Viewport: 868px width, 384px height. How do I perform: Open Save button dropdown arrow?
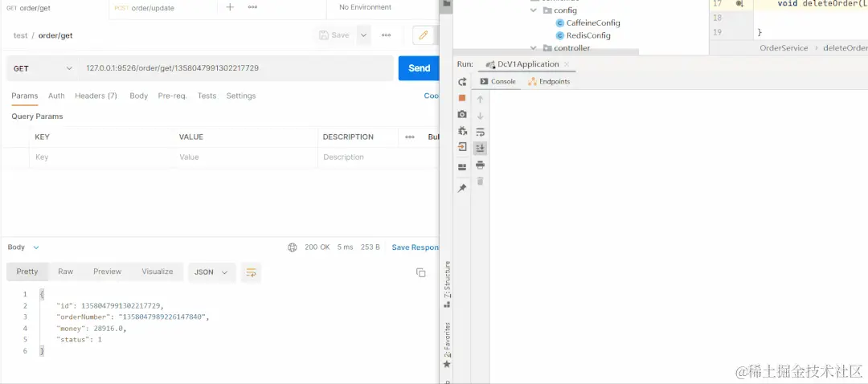click(x=363, y=35)
